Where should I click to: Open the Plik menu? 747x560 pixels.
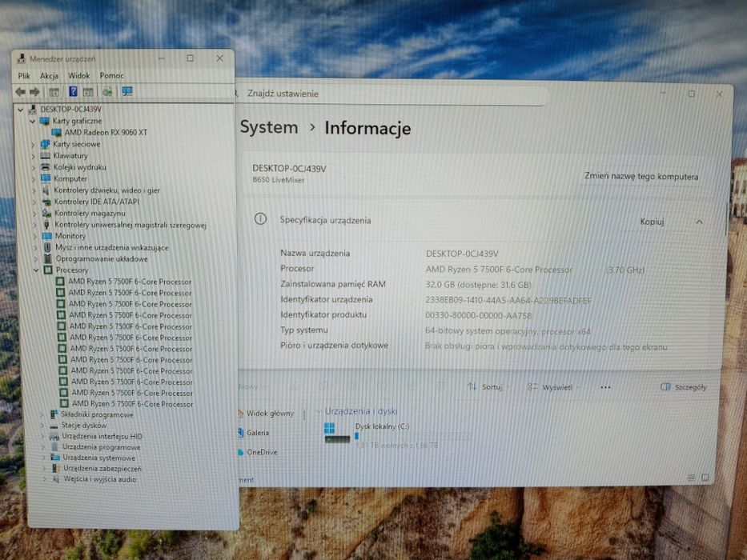pos(24,76)
